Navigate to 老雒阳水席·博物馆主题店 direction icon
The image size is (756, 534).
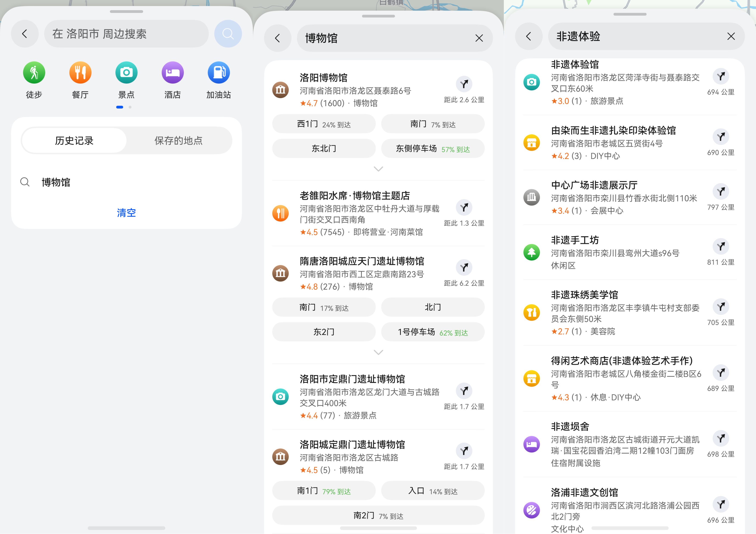pos(464,207)
